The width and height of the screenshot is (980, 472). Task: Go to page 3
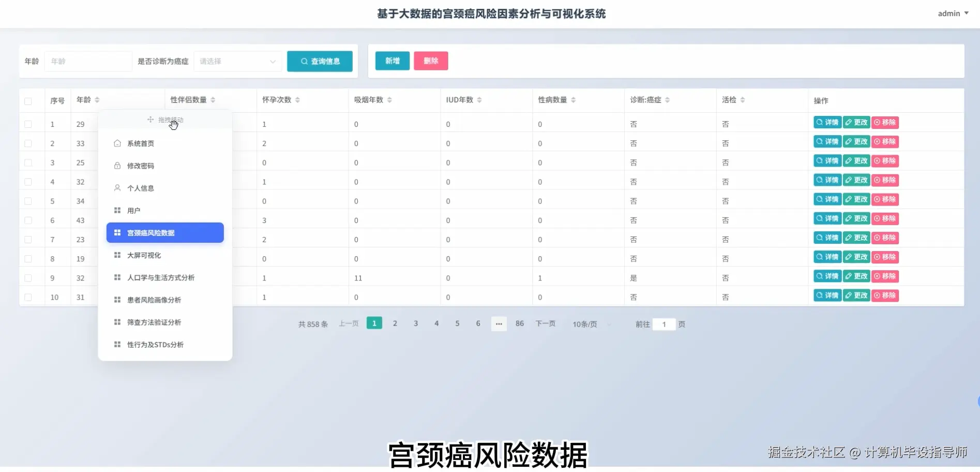(x=416, y=323)
